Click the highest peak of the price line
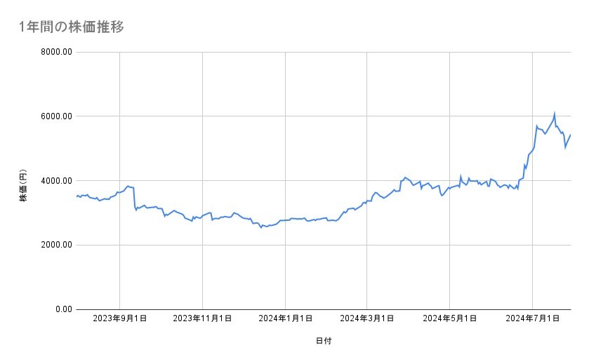 pos(555,113)
